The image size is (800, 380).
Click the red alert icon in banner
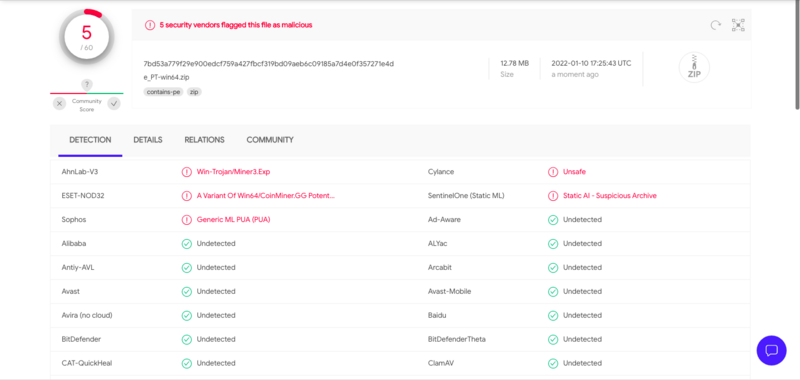pyautogui.click(x=149, y=25)
